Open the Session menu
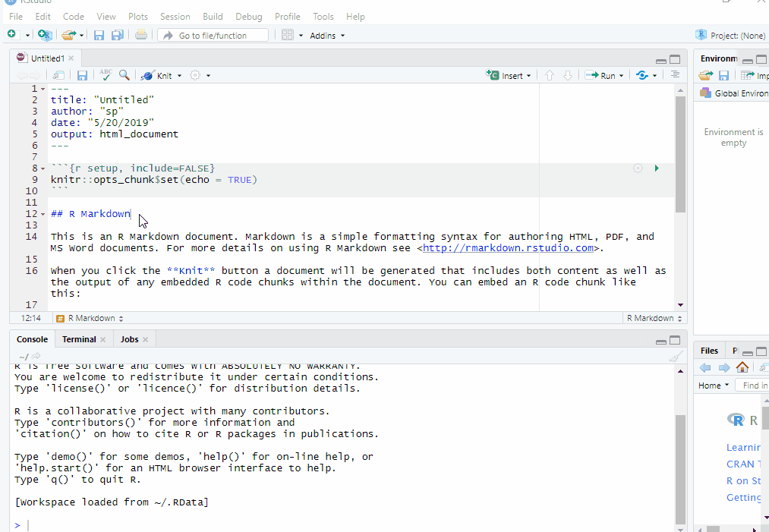This screenshot has width=769, height=532. click(x=175, y=16)
